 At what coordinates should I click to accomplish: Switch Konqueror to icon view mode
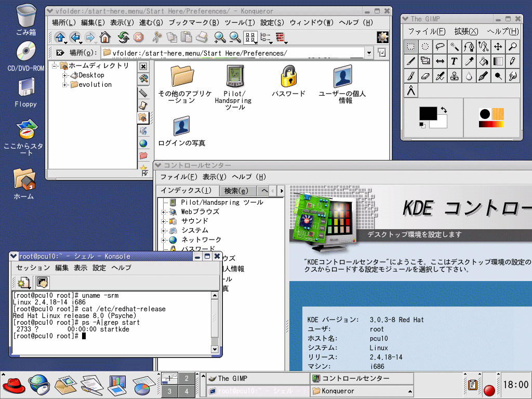(x=251, y=37)
